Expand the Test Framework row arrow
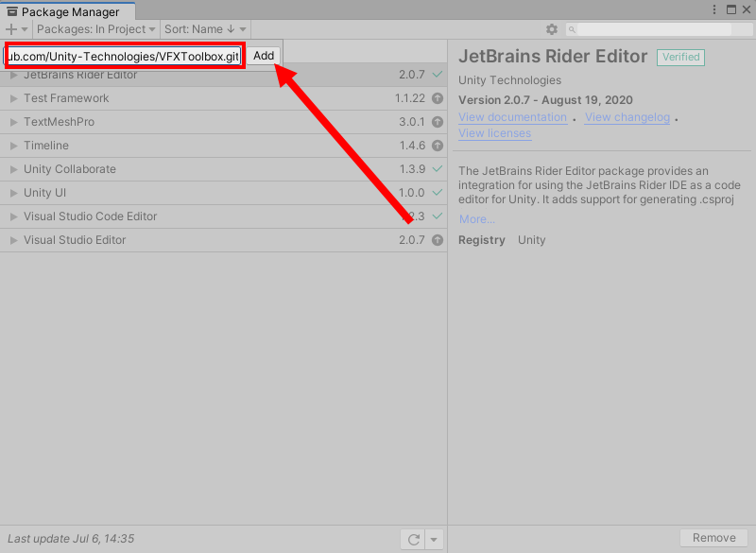The height and width of the screenshot is (553, 756). [13, 98]
